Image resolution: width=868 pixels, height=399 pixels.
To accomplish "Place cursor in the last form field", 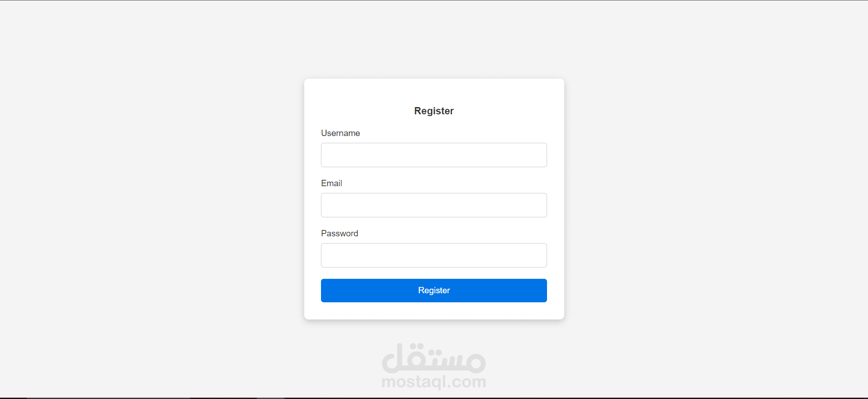I will click(x=434, y=255).
